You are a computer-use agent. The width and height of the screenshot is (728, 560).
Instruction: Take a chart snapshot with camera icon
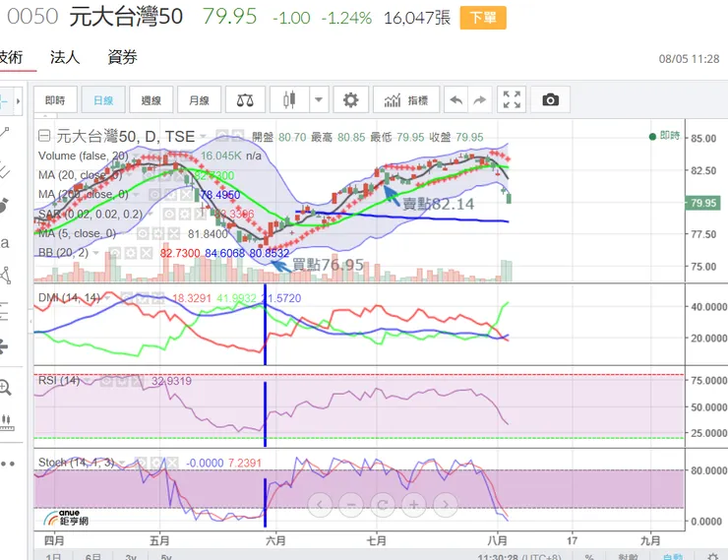pos(550,99)
